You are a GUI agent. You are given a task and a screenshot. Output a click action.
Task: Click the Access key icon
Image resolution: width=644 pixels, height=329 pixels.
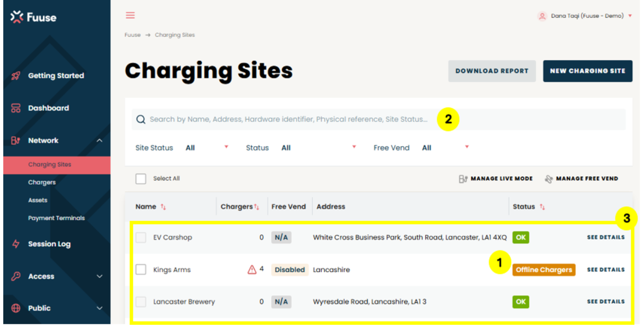(x=16, y=277)
